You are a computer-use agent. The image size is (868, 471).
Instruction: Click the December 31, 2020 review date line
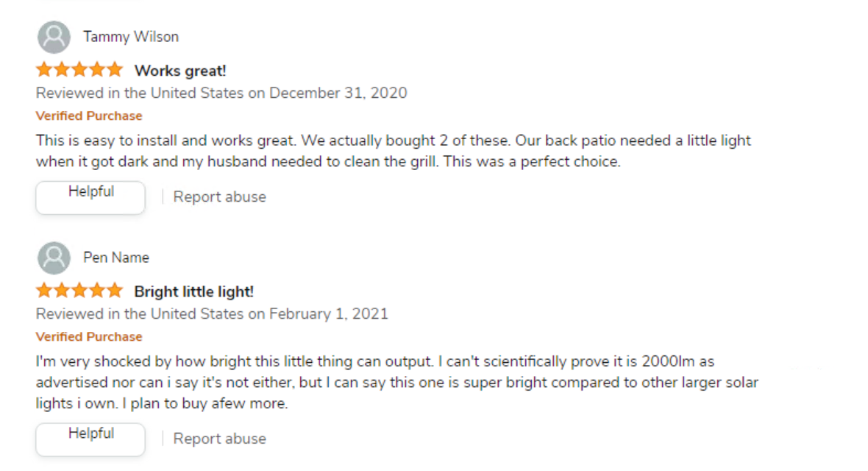(x=221, y=93)
